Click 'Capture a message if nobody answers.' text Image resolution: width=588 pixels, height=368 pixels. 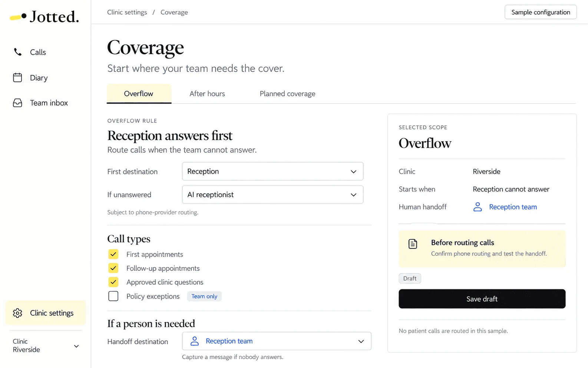tap(232, 357)
